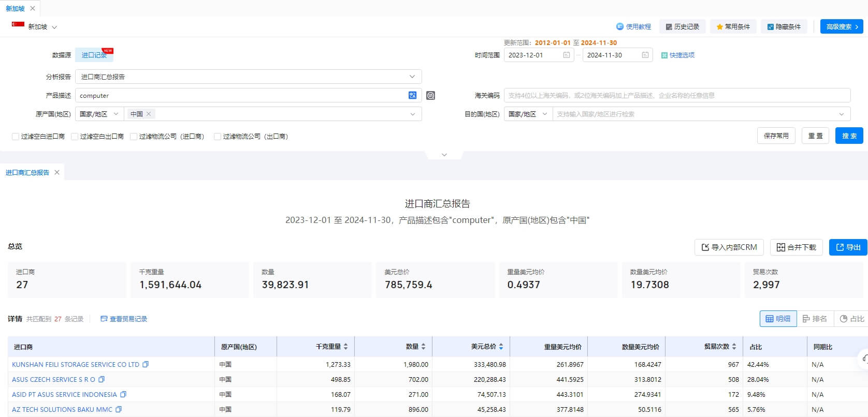Open 原产国 国家/地区 type dropdown
The width and height of the screenshot is (868, 417).
tap(99, 114)
